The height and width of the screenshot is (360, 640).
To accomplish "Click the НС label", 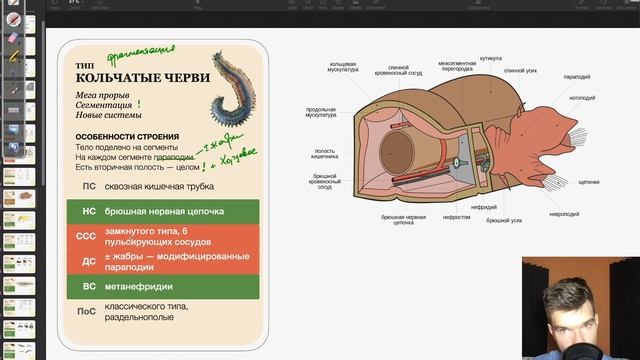I will (x=89, y=211).
